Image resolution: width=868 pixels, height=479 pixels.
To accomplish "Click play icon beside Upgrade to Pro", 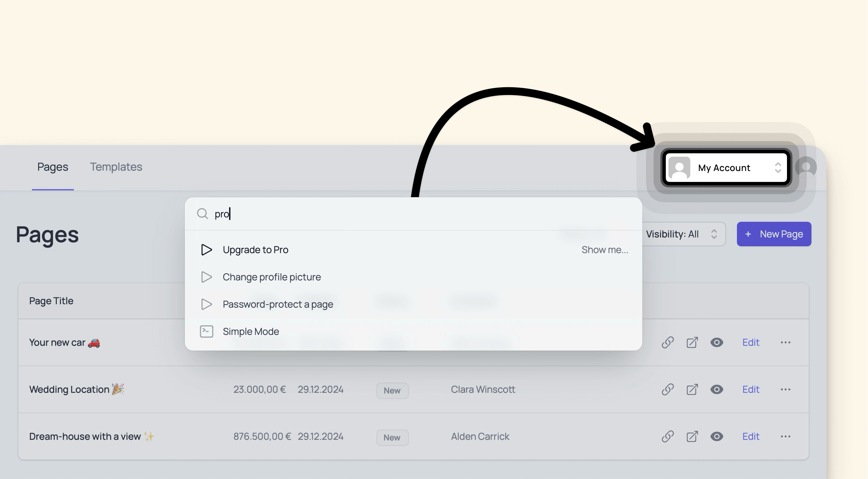I will tap(206, 250).
